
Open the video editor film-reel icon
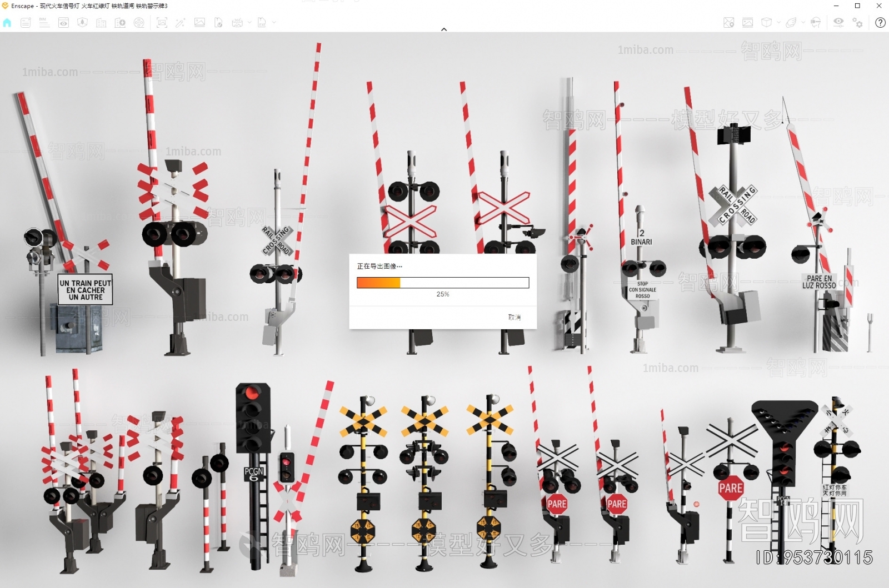coord(139,23)
